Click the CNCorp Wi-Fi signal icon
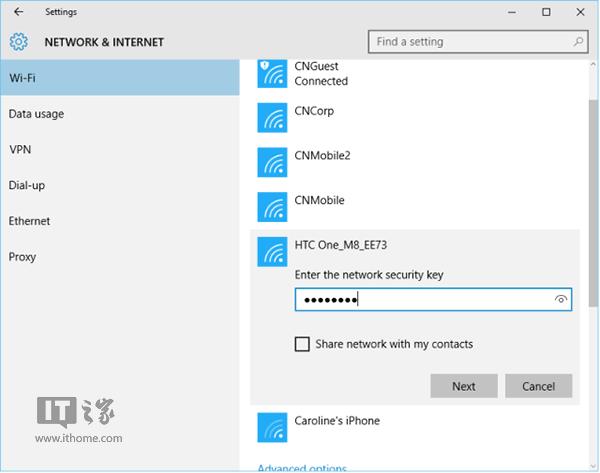 [x=271, y=117]
